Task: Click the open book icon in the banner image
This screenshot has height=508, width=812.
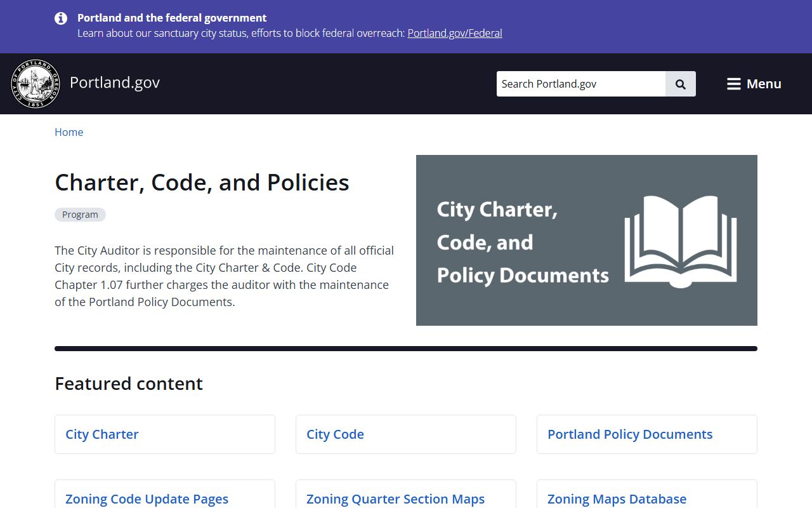Action: (681, 242)
